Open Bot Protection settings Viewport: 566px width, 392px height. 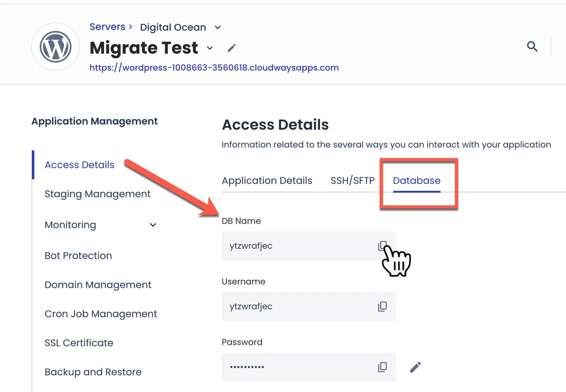78,256
